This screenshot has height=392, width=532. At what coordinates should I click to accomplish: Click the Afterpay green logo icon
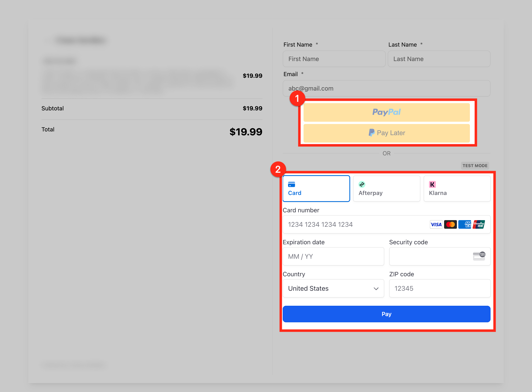tap(362, 184)
